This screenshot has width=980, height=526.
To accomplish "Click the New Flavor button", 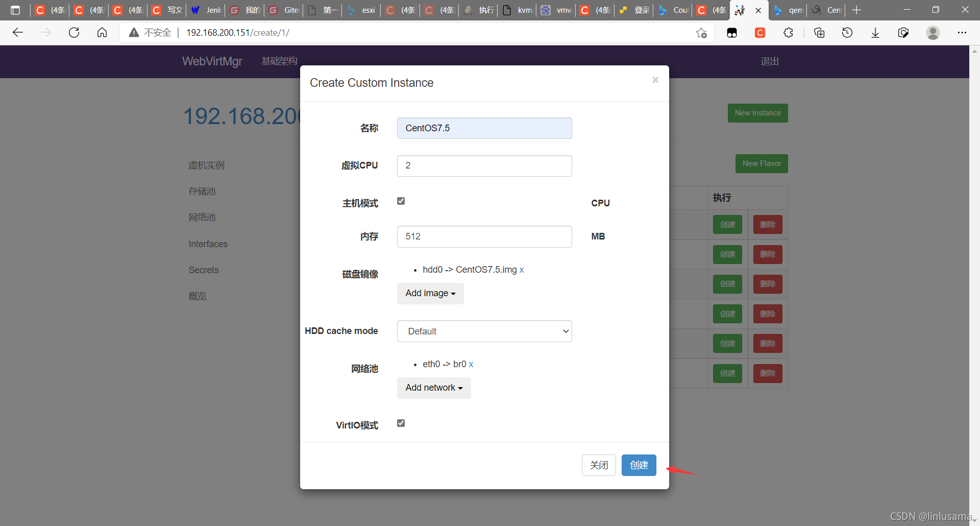I will click(x=762, y=163).
